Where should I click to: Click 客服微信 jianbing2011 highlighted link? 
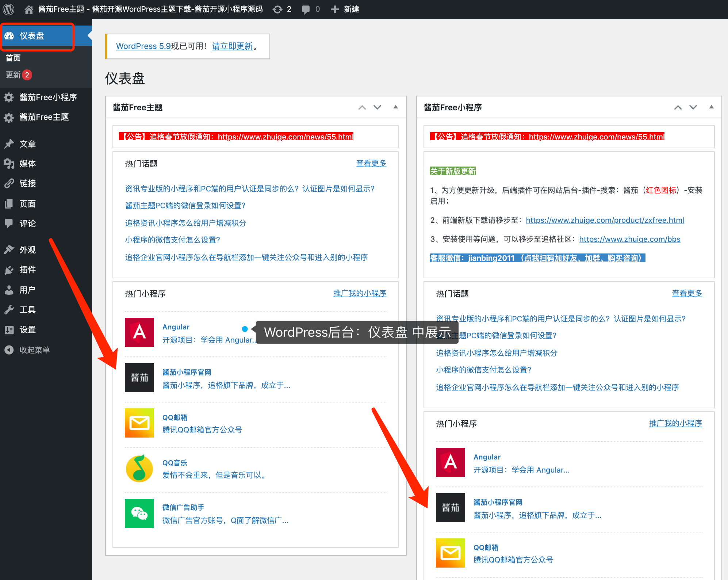(x=537, y=258)
